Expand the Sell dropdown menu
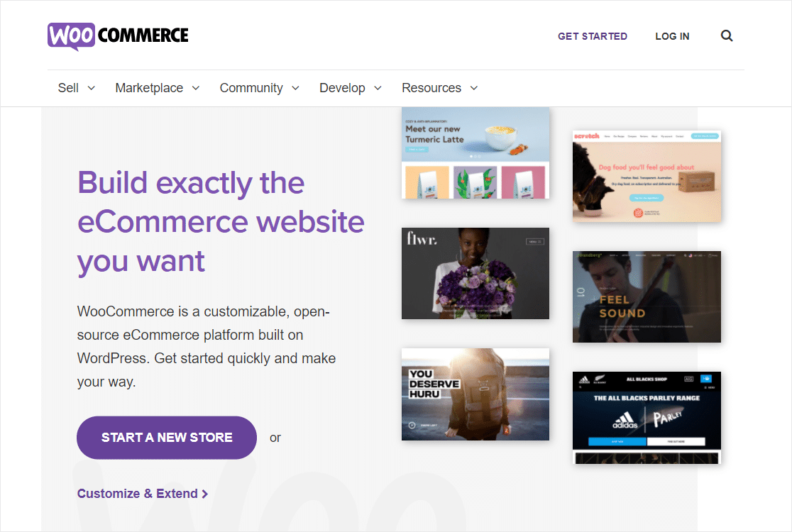Viewport: 792px width, 532px height. click(x=76, y=88)
